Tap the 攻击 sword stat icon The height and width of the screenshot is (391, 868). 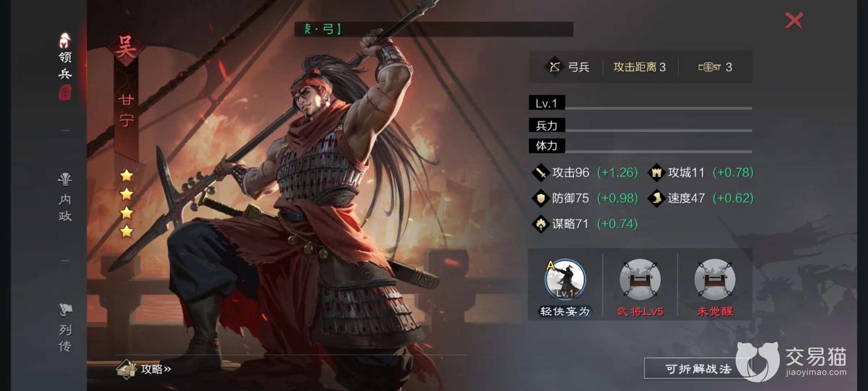(x=541, y=173)
